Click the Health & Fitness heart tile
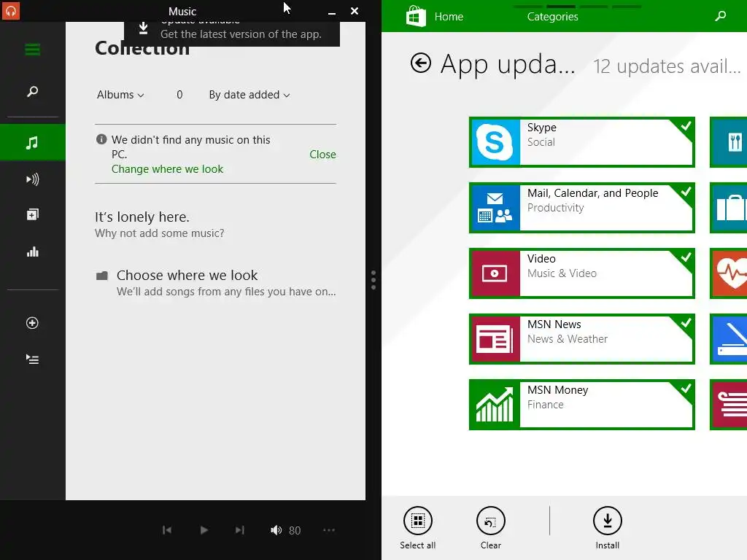 [729, 273]
